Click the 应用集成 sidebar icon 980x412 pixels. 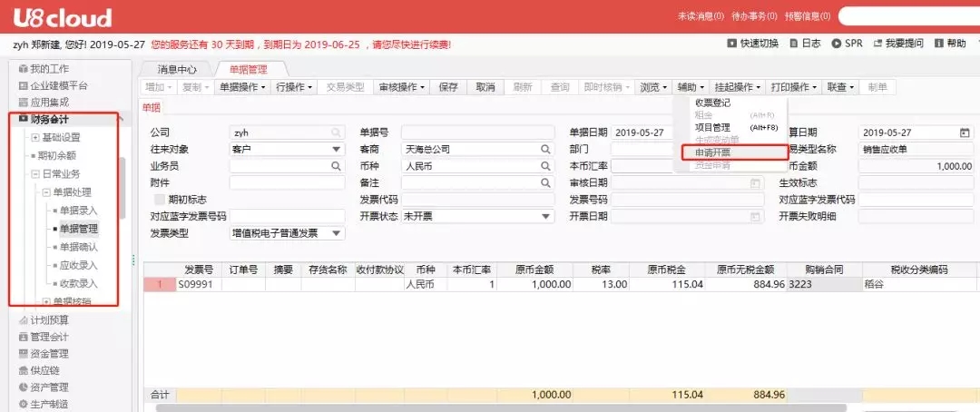(24, 103)
